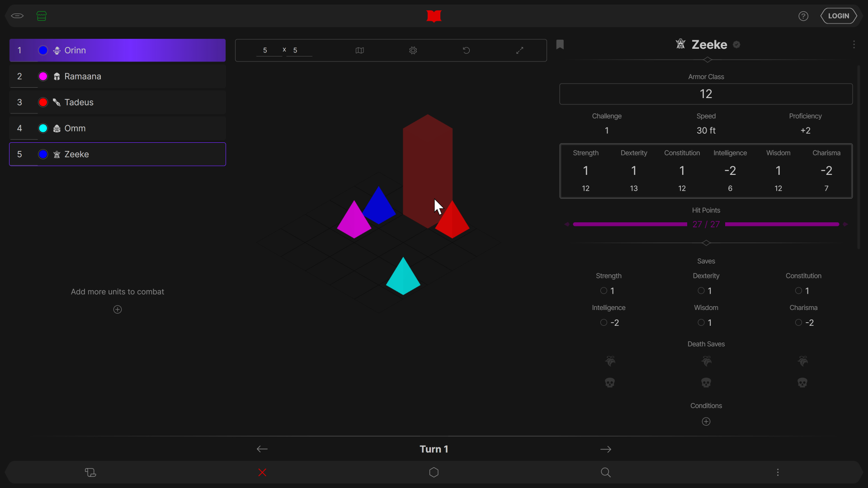Click Tadeus's red color swatch
Viewport: 868px width, 488px height.
[43, 102]
